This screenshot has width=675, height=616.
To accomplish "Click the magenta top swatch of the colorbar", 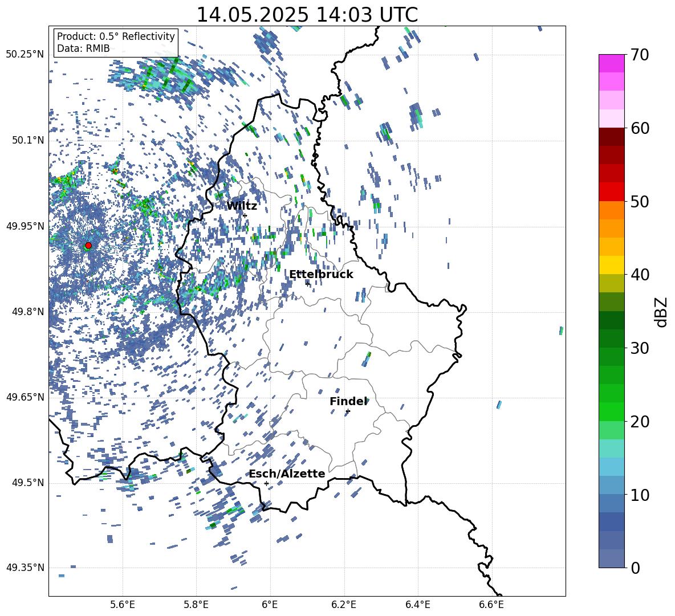I will coord(612,63).
